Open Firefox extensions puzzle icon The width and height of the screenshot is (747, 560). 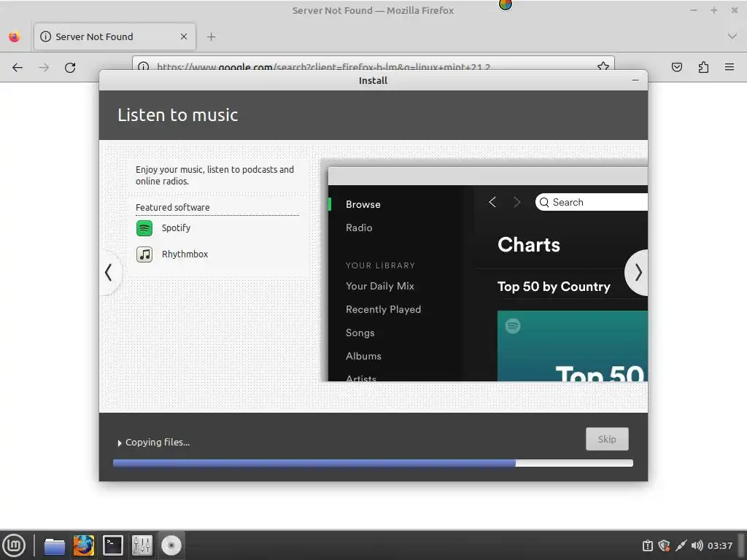(x=703, y=67)
